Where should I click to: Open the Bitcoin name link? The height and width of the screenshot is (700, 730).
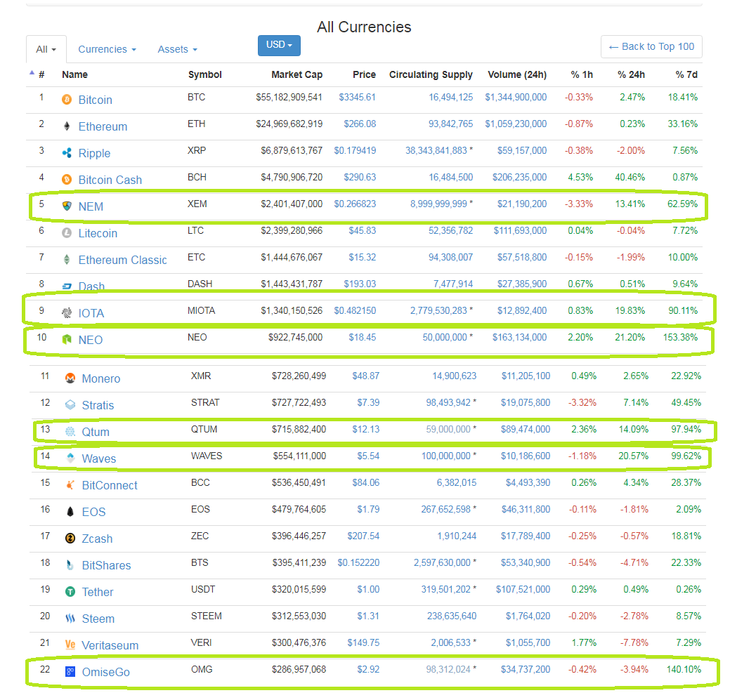(95, 100)
